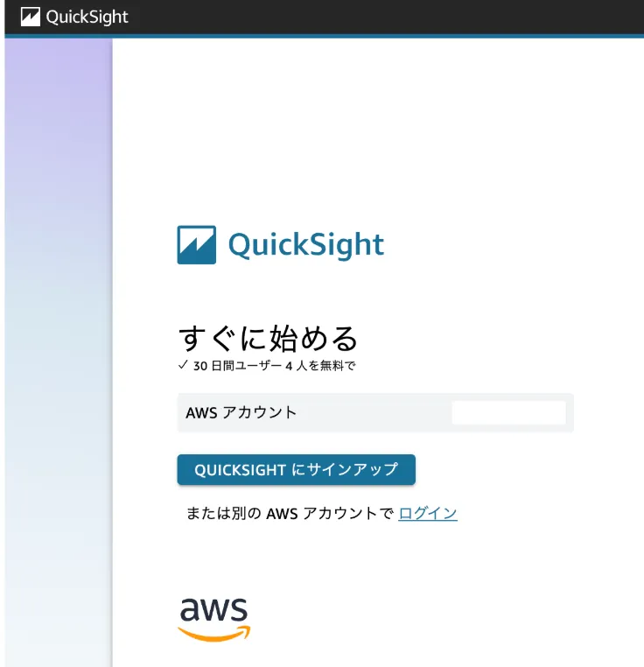Click the large QuickSight chart logo icon

point(196,245)
